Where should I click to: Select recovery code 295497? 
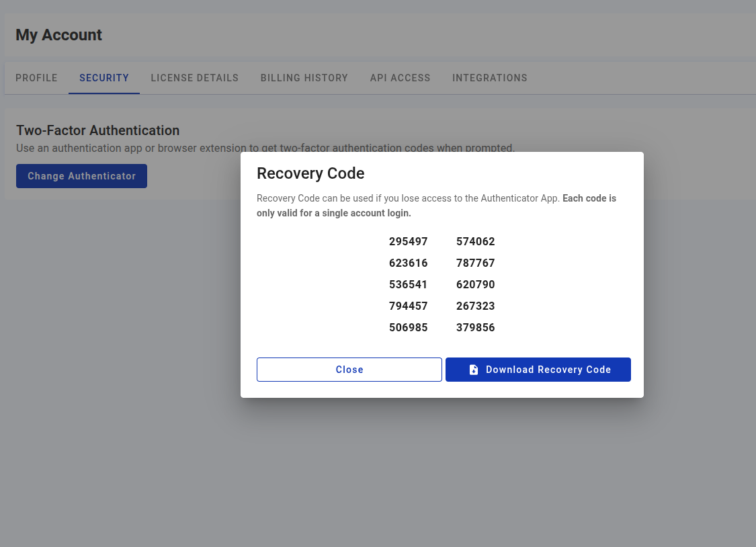(x=408, y=241)
